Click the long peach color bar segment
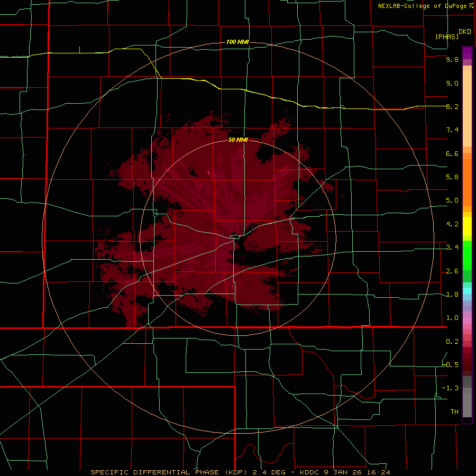 467,108
